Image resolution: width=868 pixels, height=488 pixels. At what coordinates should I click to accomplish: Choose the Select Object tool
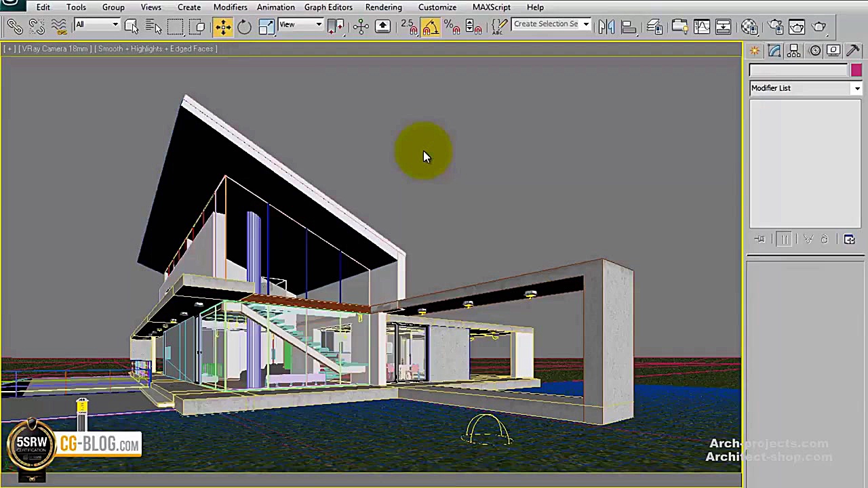point(132,26)
